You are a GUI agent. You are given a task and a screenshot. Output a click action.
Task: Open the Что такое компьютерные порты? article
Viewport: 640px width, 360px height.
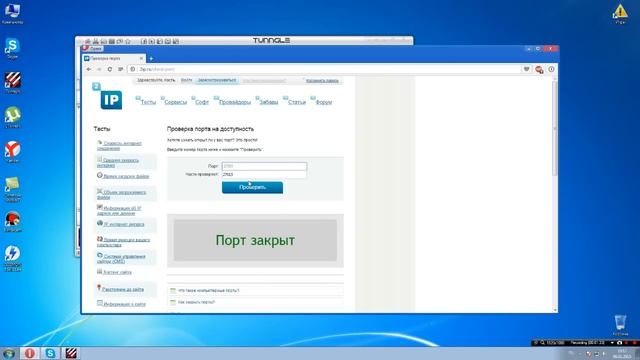209,291
